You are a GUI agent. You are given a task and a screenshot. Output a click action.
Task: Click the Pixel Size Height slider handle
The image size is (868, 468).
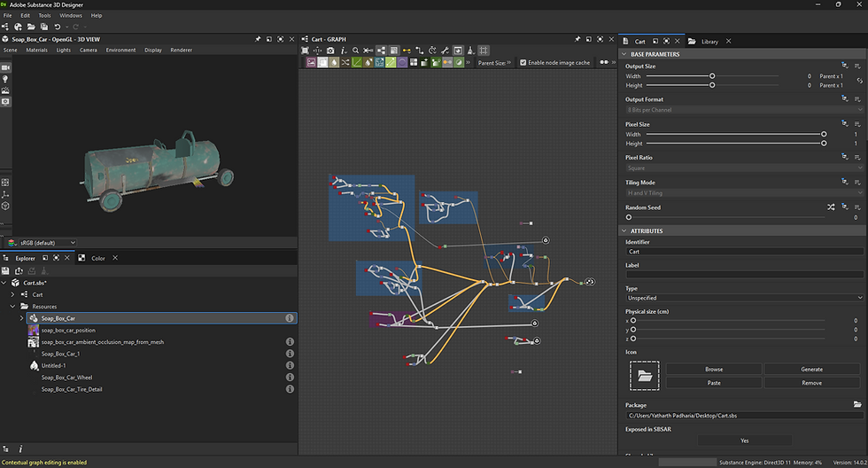click(824, 144)
